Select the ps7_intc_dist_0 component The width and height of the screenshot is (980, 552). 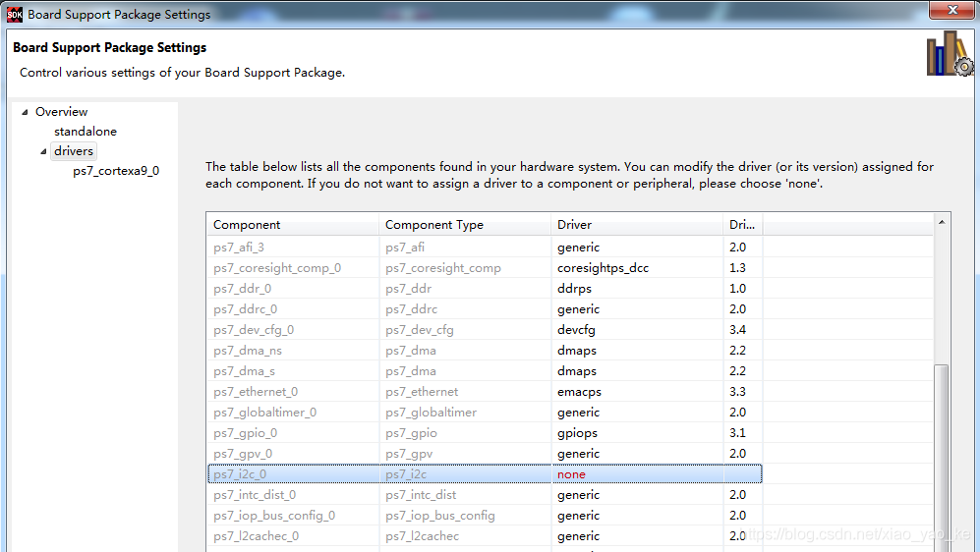coord(293,495)
